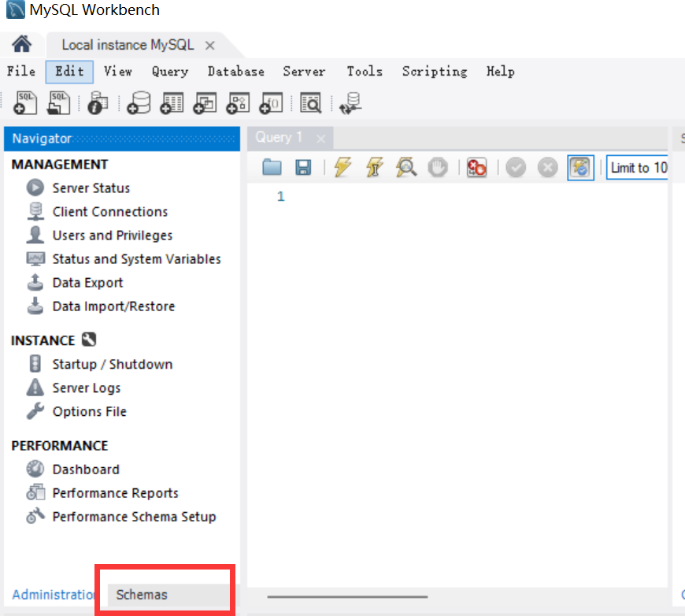Toggle the auto-commit mode button
Viewport: 685px width, 616px height.
coord(580,168)
